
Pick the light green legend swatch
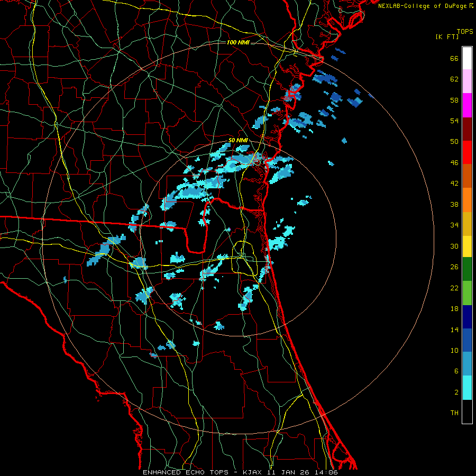coord(467,293)
